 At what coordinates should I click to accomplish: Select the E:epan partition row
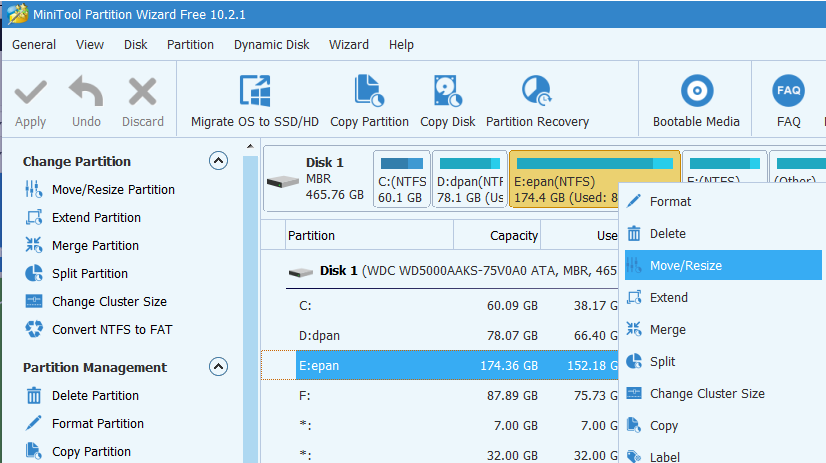(x=440, y=365)
